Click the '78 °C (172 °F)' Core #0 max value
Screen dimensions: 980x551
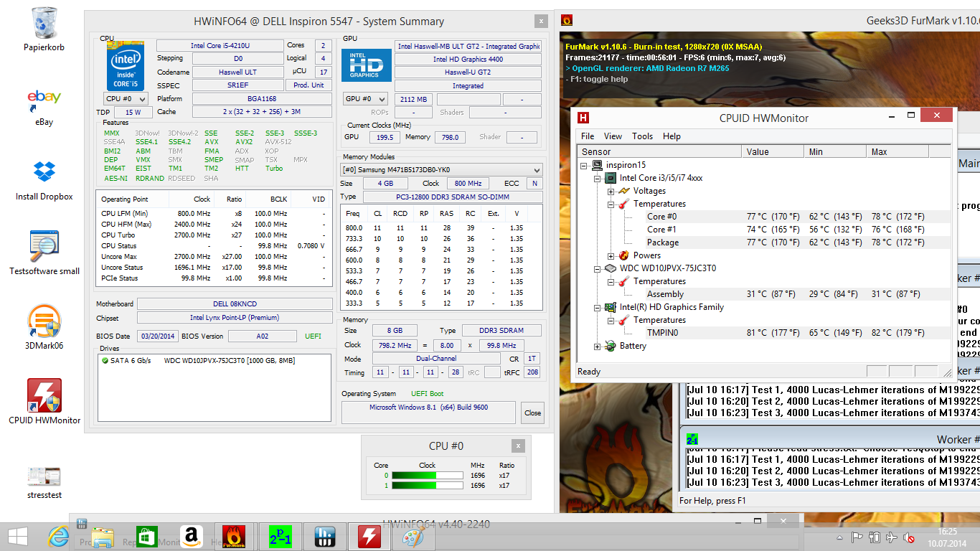click(897, 217)
